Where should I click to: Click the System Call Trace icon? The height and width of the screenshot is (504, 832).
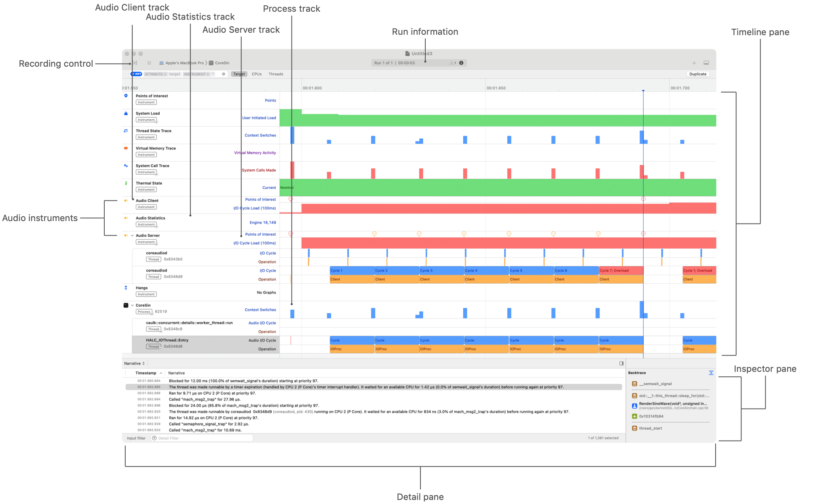(126, 166)
